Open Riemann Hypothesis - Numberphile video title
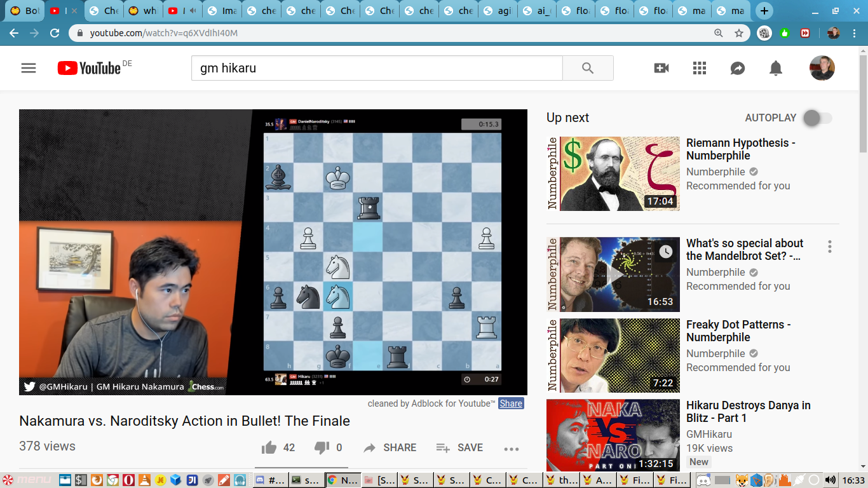Image resolution: width=868 pixels, height=488 pixels. coord(740,149)
